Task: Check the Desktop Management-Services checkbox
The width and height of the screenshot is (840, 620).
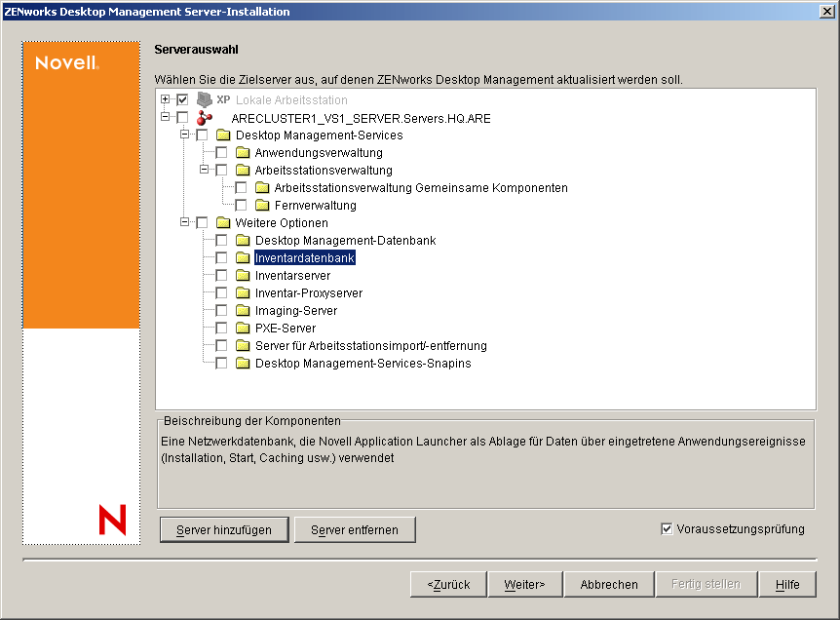Action: click(202, 136)
